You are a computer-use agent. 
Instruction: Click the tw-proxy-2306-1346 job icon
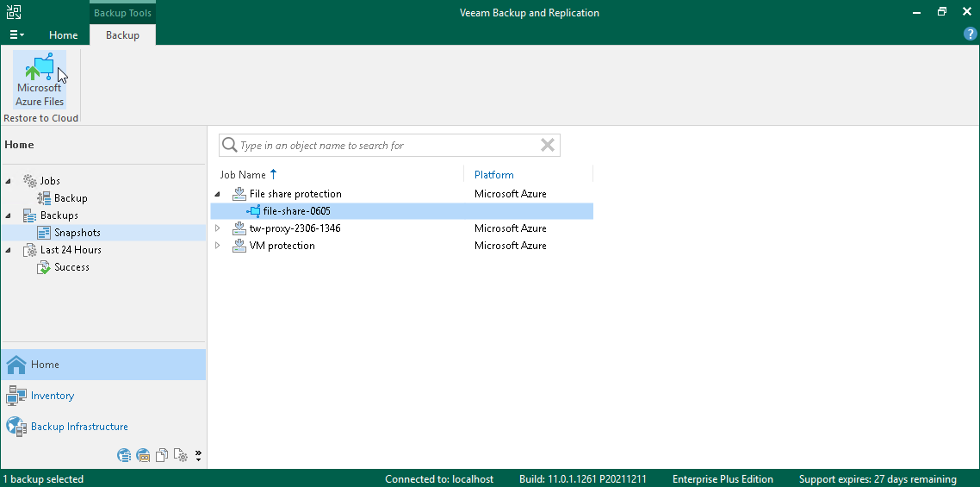239,228
